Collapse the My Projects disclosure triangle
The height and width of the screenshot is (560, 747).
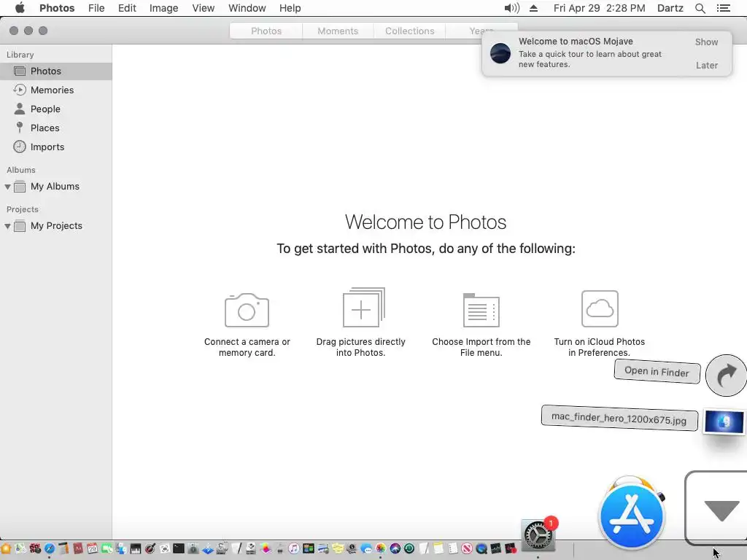pos(7,226)
